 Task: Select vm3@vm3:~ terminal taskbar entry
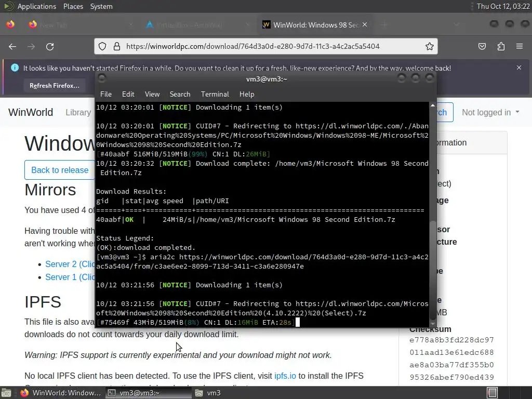[148, 393]
